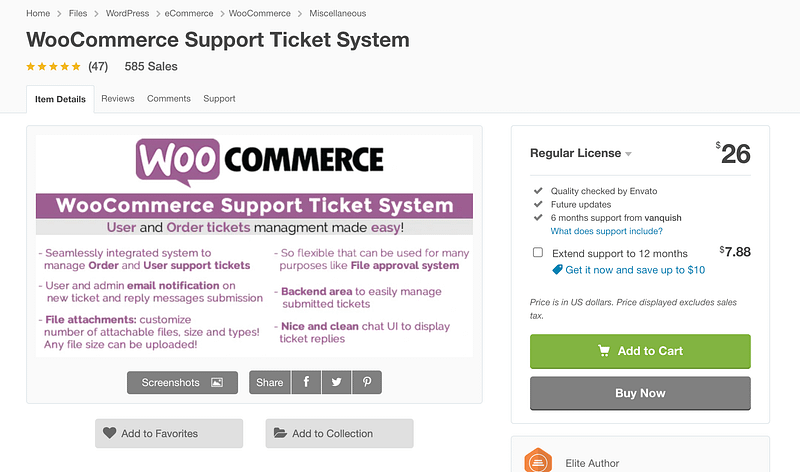Screen dimensions: 800x472
Task: Click the price tag icon beside Get it now
Action: 557,270
